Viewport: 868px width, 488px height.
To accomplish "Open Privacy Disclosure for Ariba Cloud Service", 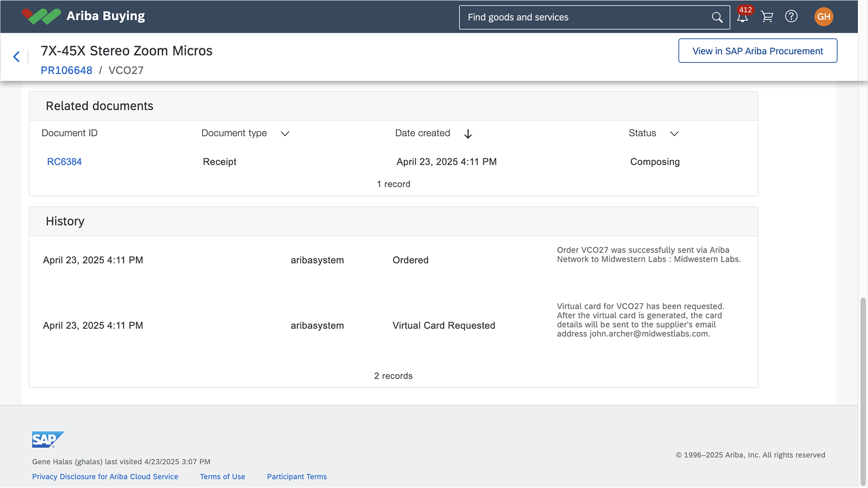I will [105, 477].
